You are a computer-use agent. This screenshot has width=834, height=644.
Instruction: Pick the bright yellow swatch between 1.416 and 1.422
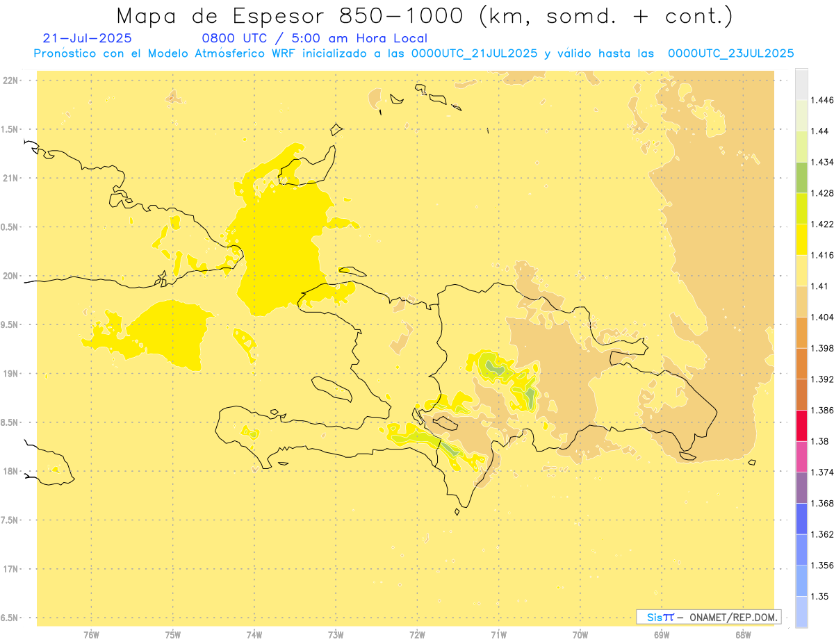click(801, 239)
